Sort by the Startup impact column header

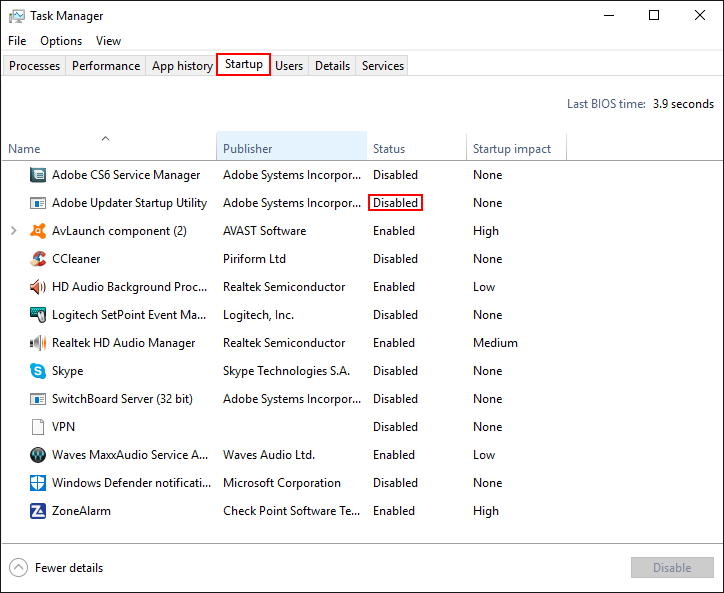pyautogui.click(x=516, y=146)
